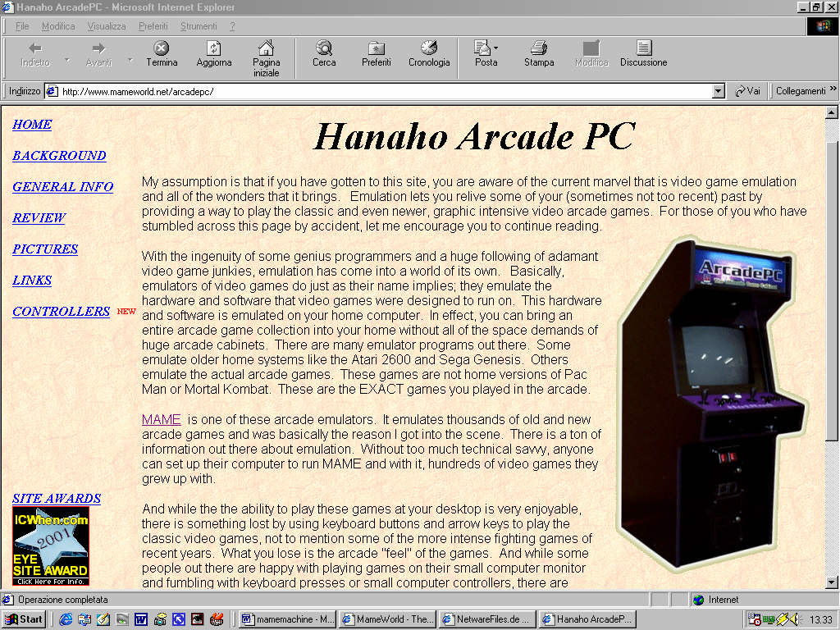Select the Hanaho ArcadePC taskbar button
This screenshot has width=840, height=630.
(587, 619)
